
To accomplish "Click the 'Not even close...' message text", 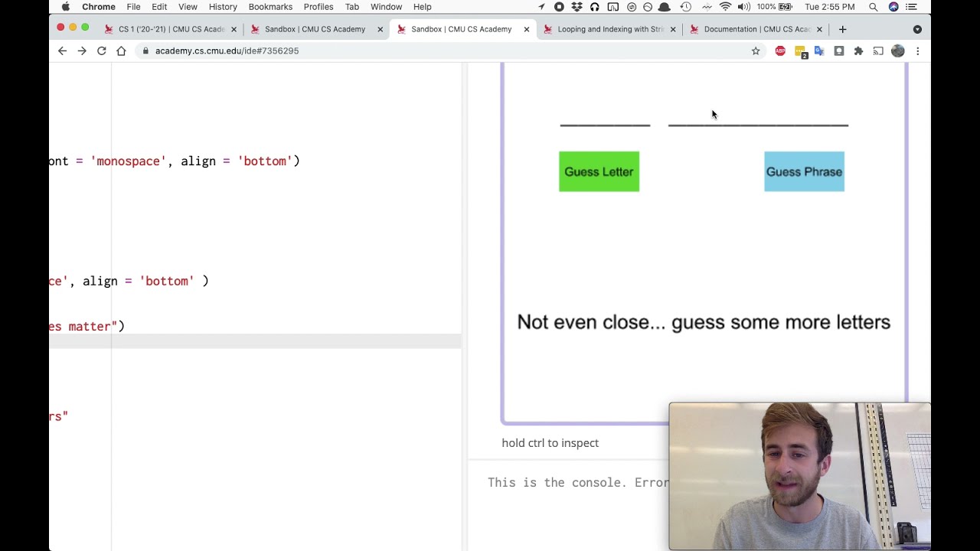I will coord(704,322).
